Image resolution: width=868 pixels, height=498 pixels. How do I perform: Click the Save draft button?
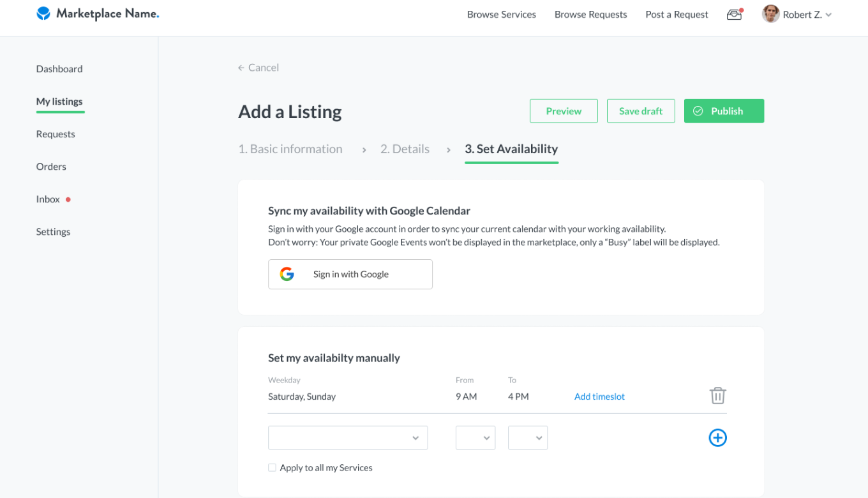[x=641, y=111]
